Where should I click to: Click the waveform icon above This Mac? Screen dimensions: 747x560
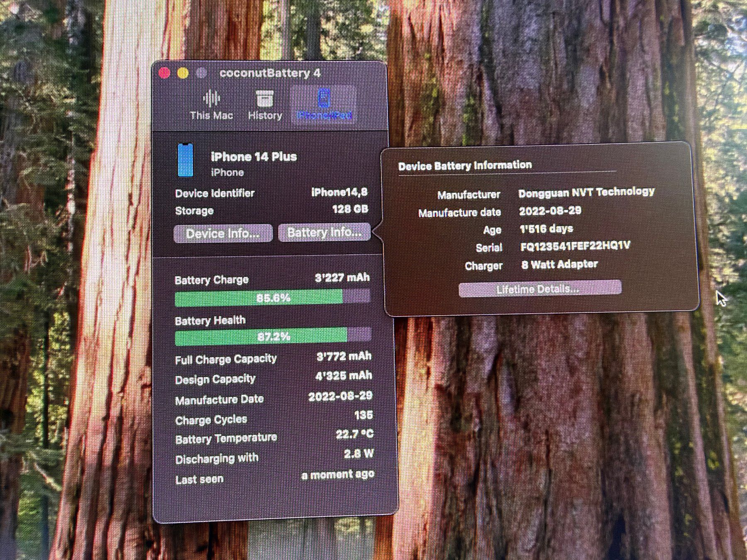coord(211,98)
